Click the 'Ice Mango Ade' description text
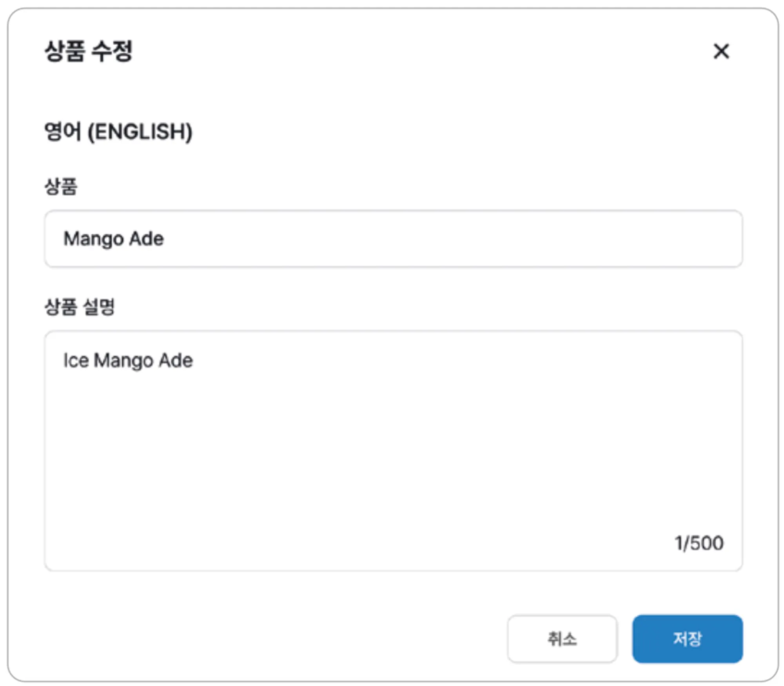Screen dimensions: 784x686 click(128, 360)
